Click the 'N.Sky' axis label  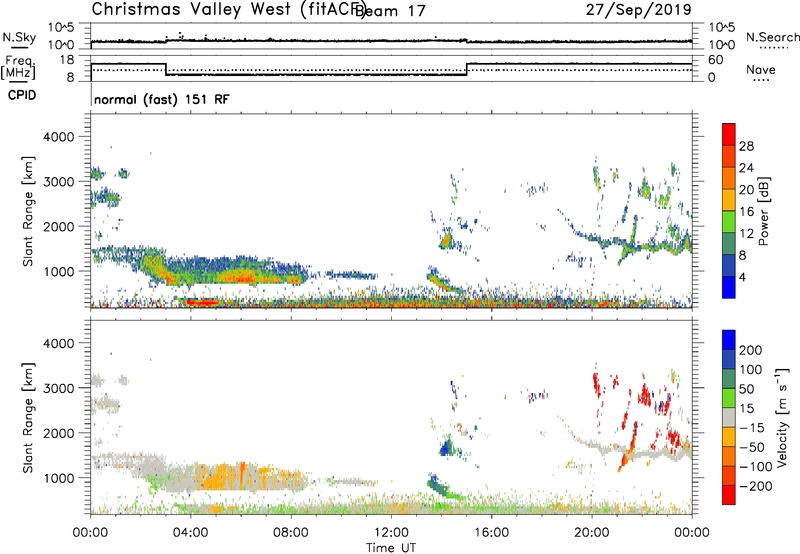click(19, 38)
